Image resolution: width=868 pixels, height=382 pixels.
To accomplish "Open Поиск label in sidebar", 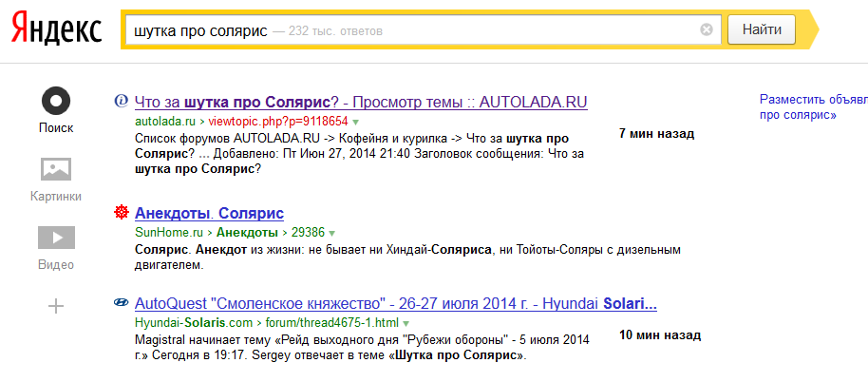I will click(x=56, y=128).
